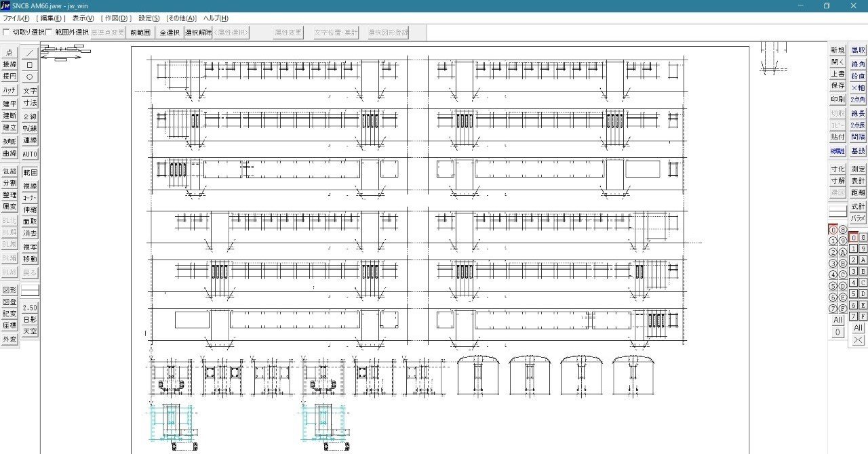Viewport: 868px width, 454px height.
Task: Click the 保存 save button
Action: [837, 86]
